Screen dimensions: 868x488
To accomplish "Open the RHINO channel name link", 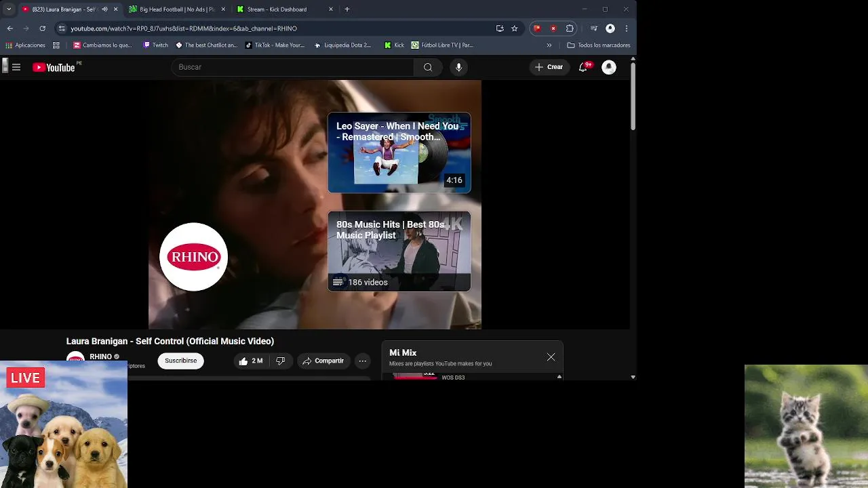I will [x=100, y=357].
